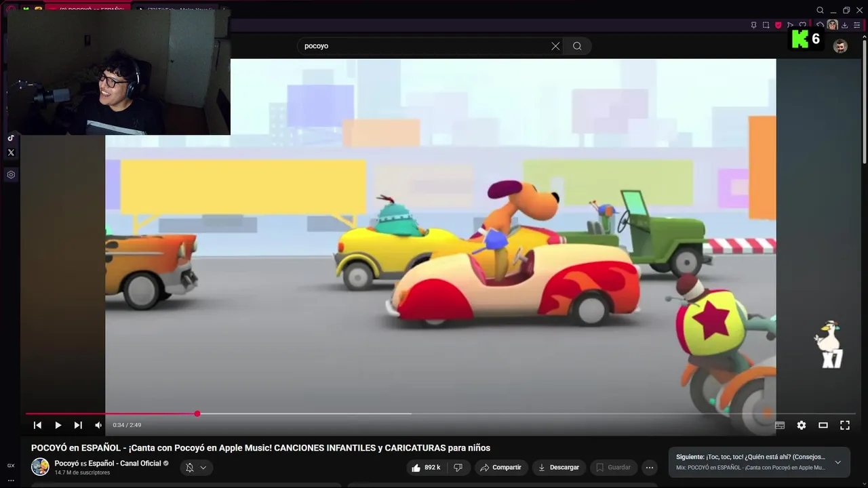The width and height of the screenshot is (868, 488).
Task: Take a snapshot with the capture icon
Action: [766, 25]
